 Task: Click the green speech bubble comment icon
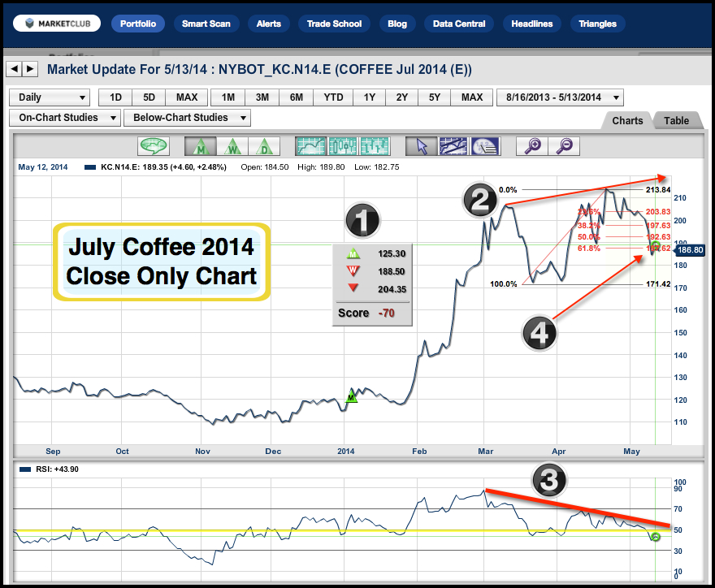point(153,146)
